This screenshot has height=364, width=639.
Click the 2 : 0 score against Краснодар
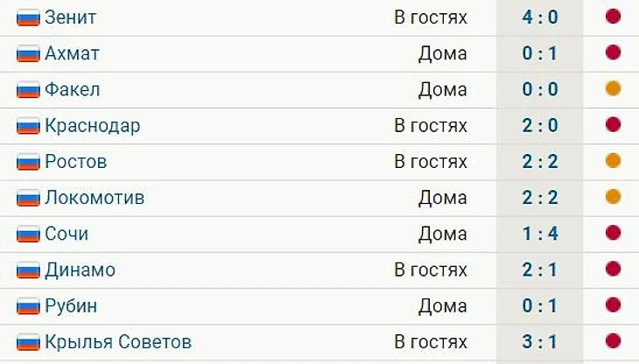(539, 126)
